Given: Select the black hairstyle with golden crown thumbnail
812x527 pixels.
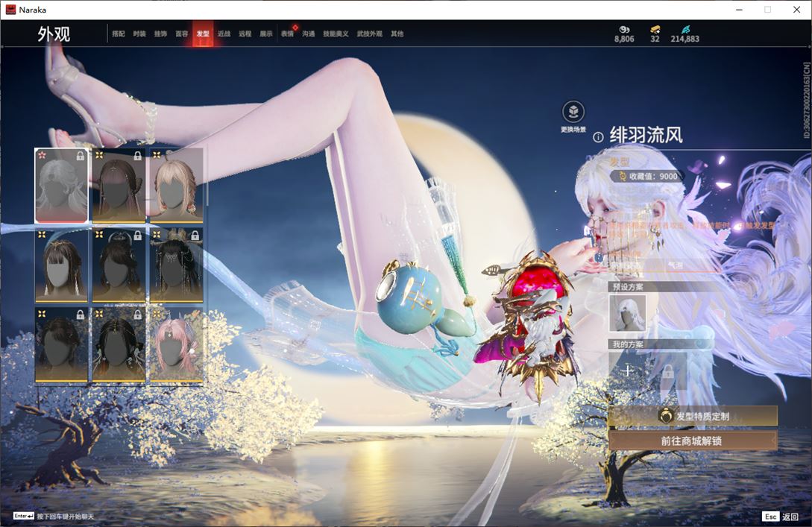Looking at the screenshot, I should coord(176,265).
